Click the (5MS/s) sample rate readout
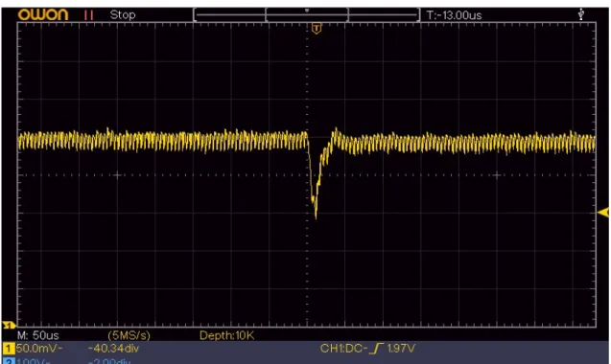Viewport: 611px width, 364px height. click(129, 335)
